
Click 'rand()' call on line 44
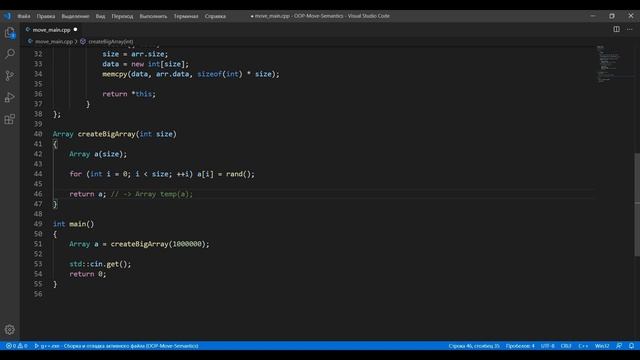238,174
